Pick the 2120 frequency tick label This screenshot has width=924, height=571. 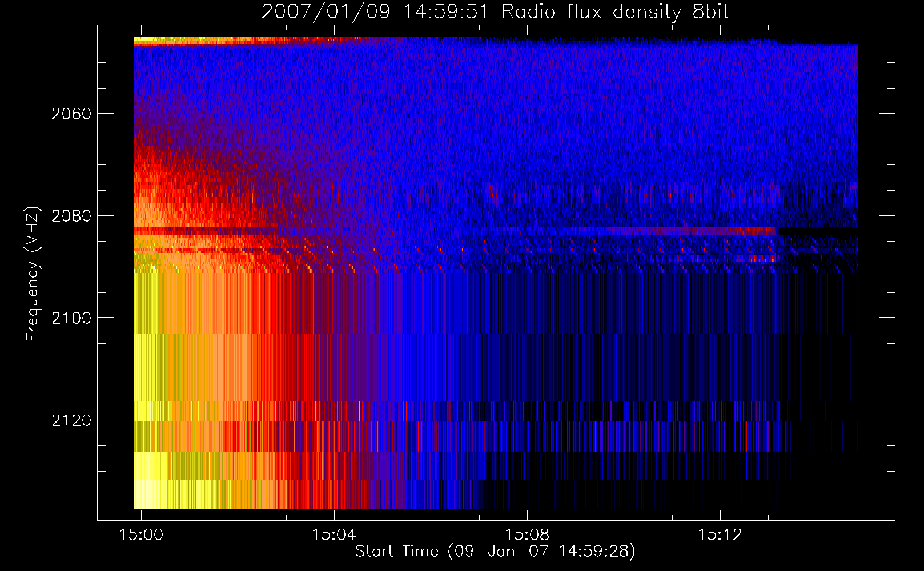[x=71, y=420]
